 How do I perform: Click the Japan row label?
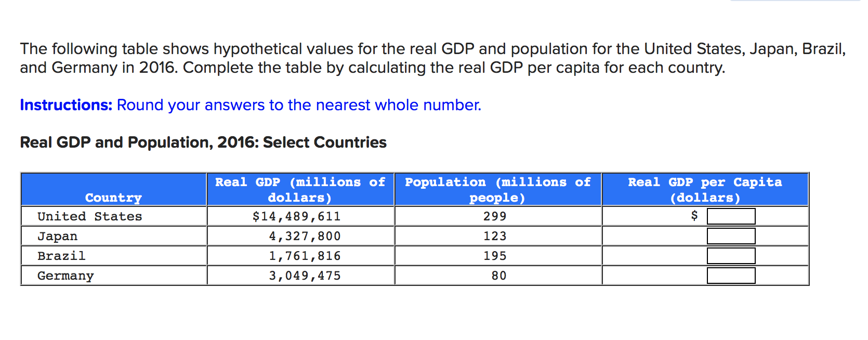pyautogui.click(x=57, y=236)
